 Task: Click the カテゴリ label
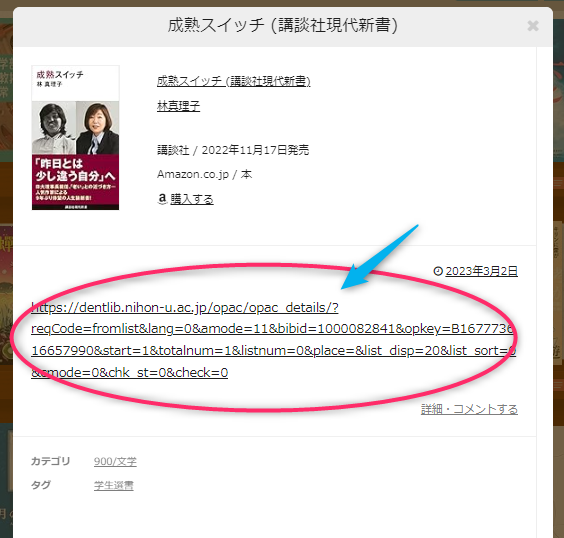click(x=50, y=461)
